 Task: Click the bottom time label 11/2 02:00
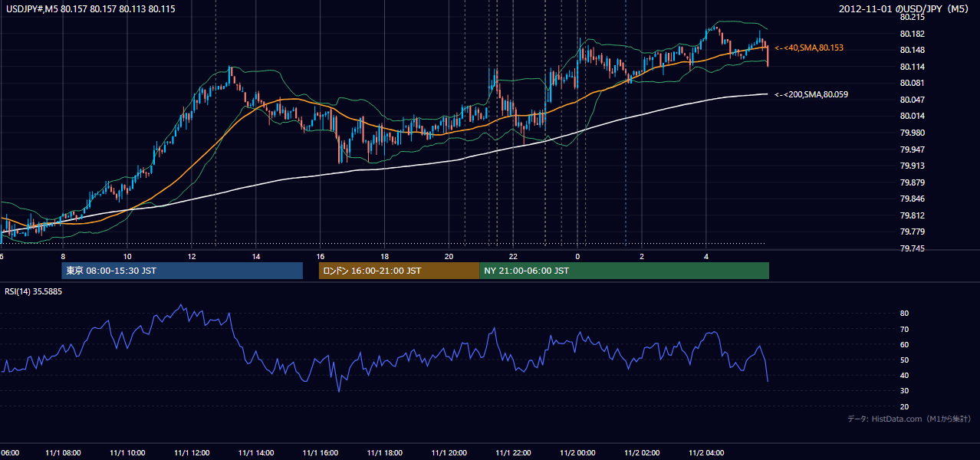[x=642, y=453]
